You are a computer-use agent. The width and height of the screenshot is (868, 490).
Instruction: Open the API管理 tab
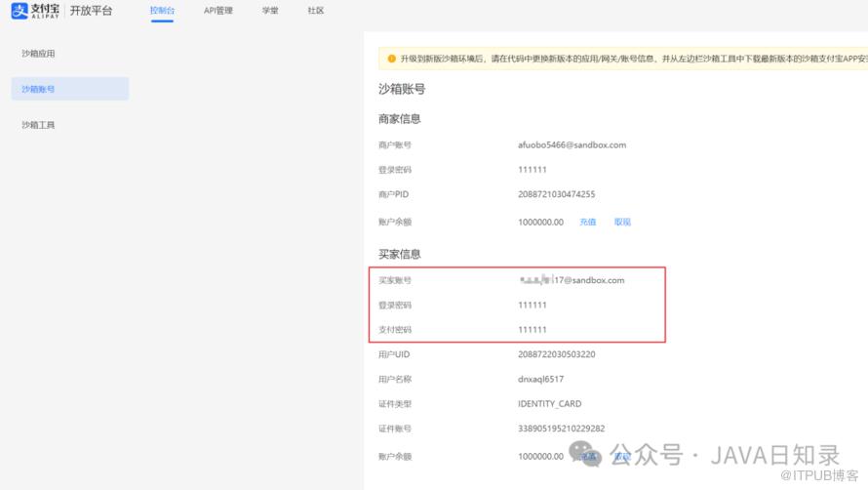(218, 11)
